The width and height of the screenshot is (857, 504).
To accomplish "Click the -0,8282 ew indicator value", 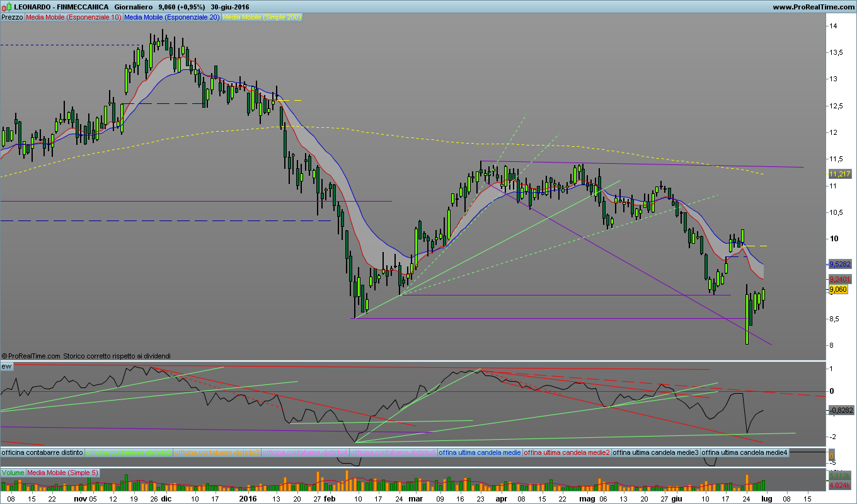I will pyautogui.click(x=841, y=410).
